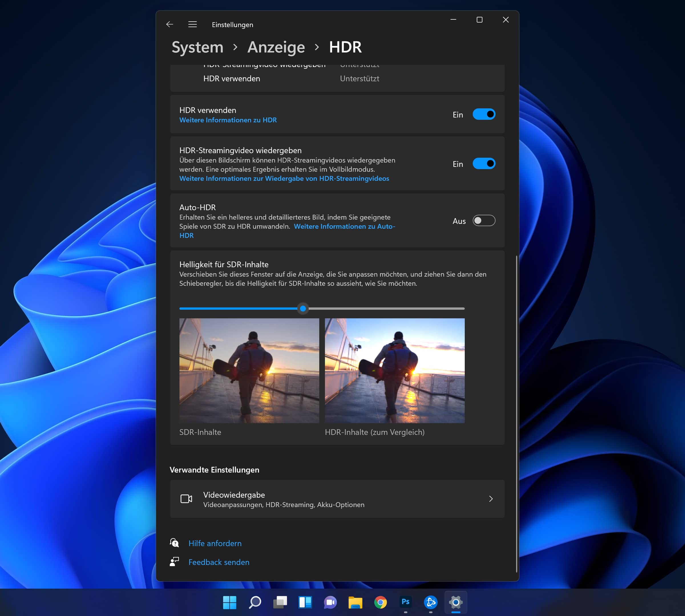Open Weitere Informationen zu HDR link
Image resolution: width=685 pixels, height=616 pixels.
(228, 120)
